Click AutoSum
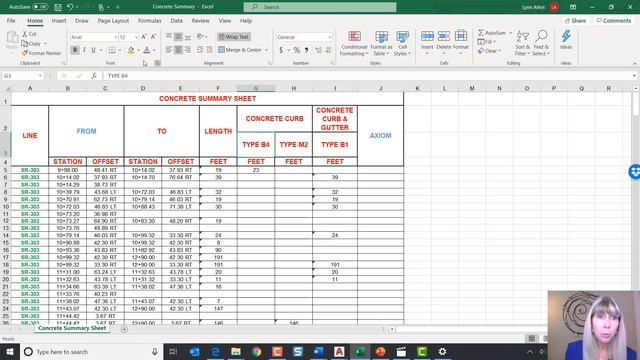Viewport: 640px width, 360px height. pos(492,33)
